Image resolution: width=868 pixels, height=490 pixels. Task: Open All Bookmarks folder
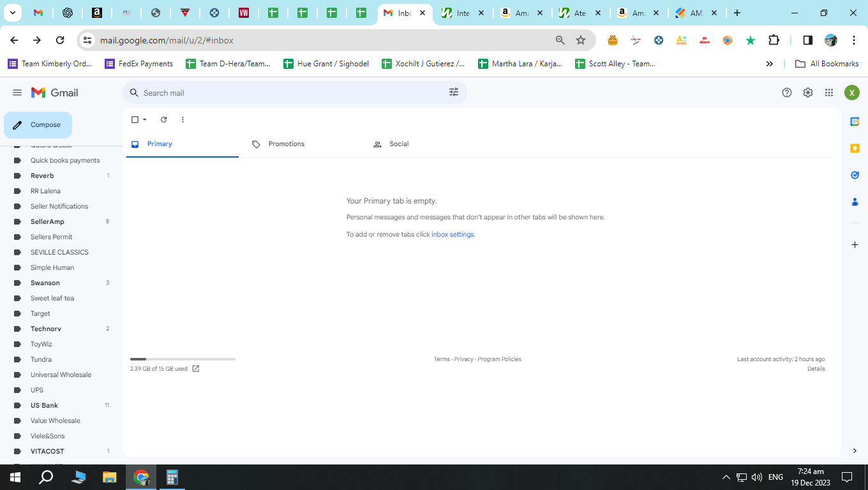(x=827, y=64)
